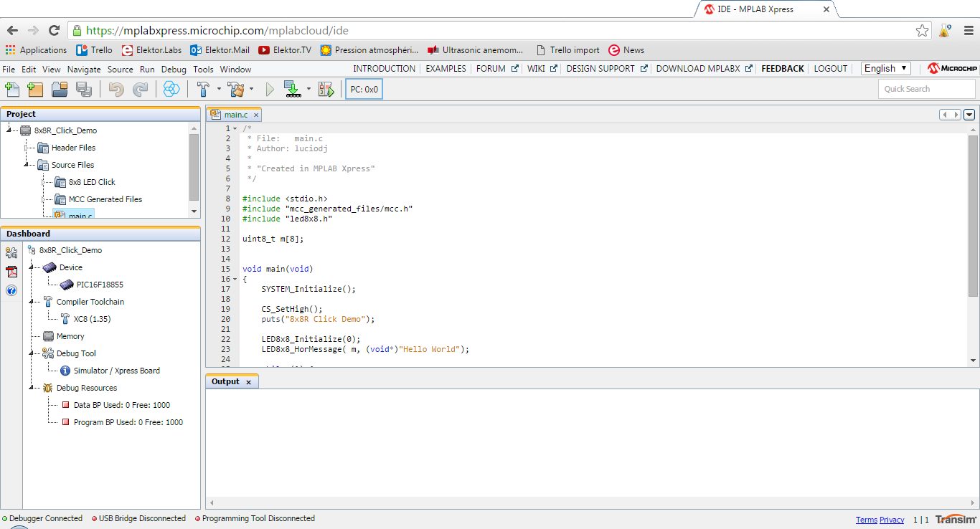
Task: Expand the Header Files folder
Action: (x=27, y=148)
